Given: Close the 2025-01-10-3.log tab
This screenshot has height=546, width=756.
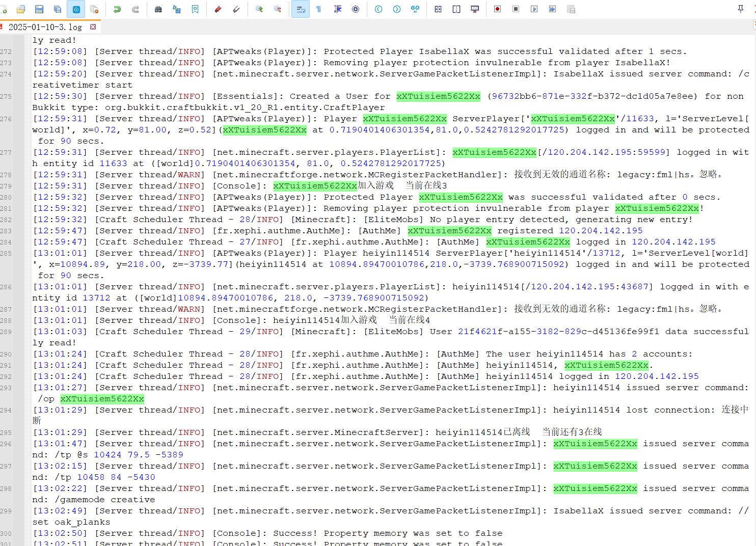Looking at the screenshot, I should 93,27.
